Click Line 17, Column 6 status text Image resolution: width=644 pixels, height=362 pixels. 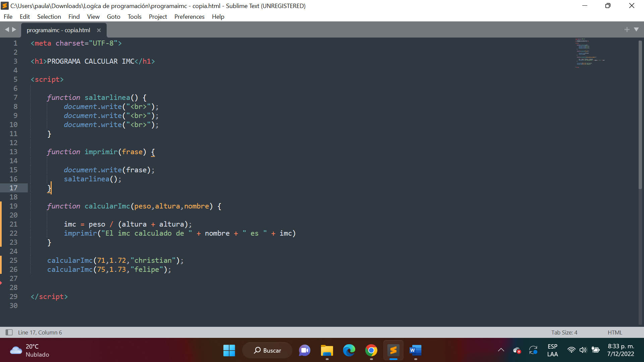click(40, 333)
